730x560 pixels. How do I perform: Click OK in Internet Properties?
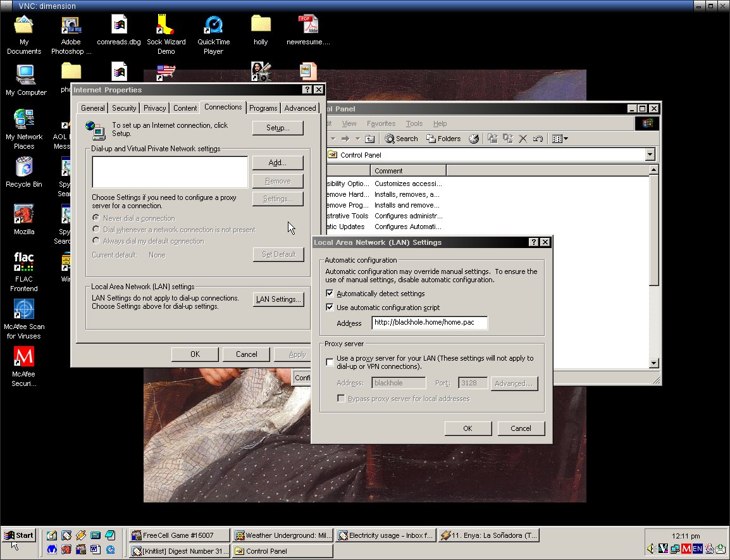[195, 354]
